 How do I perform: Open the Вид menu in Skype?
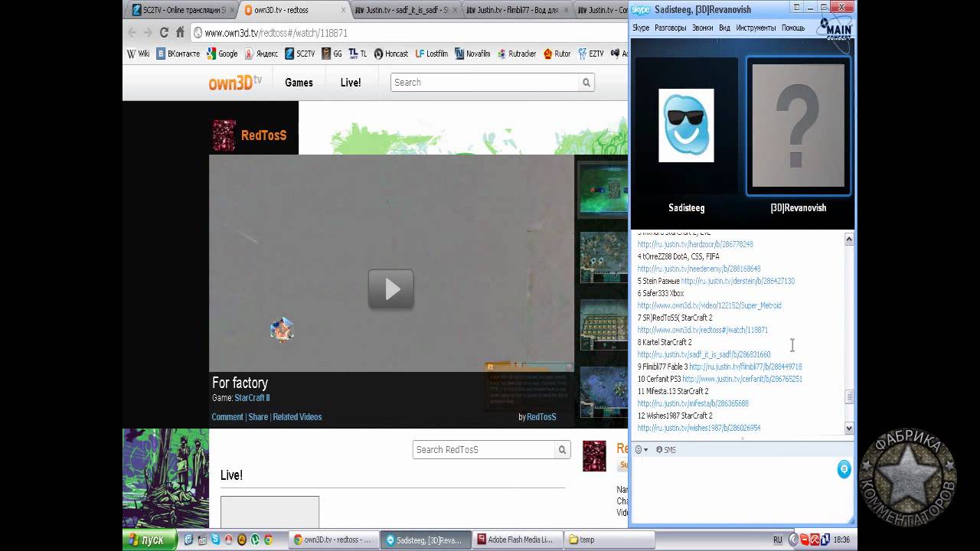[x=724, y=28]
